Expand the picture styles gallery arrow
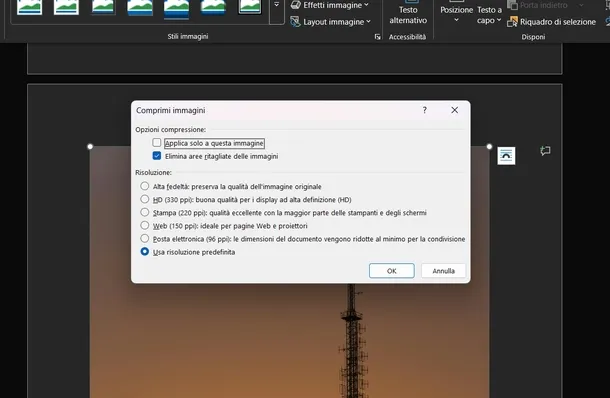Screen dimensions: 610x398 (277, 5)
